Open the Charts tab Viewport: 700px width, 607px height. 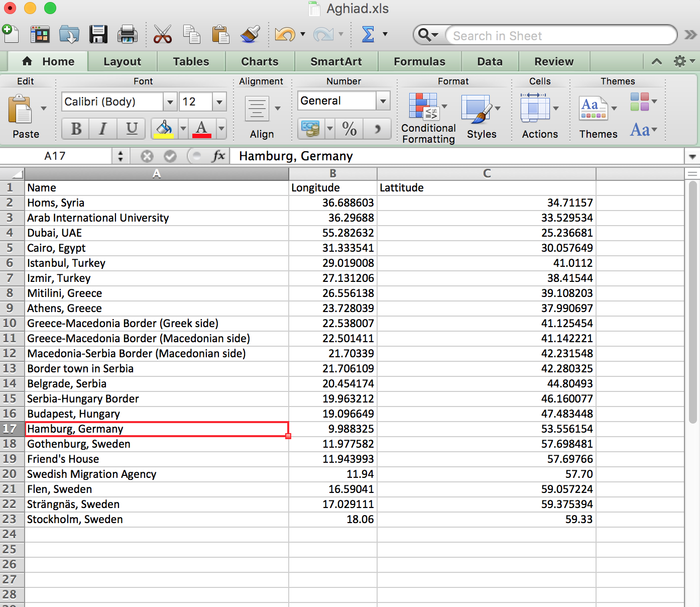coord(260,61)
